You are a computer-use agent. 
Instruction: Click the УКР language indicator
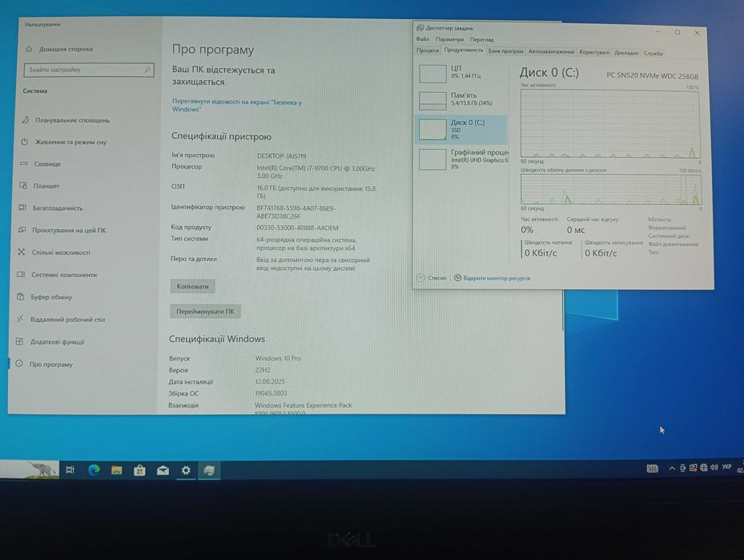click(x=726, y=467)
